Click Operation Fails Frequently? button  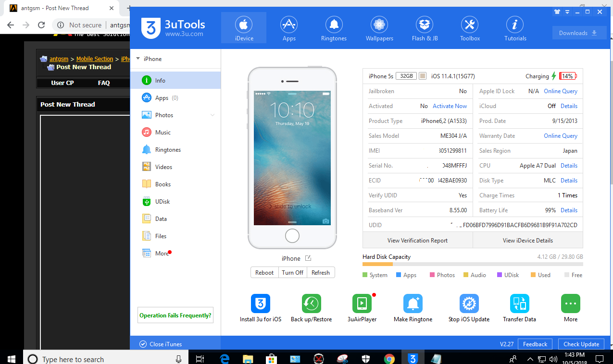point(175,315)
